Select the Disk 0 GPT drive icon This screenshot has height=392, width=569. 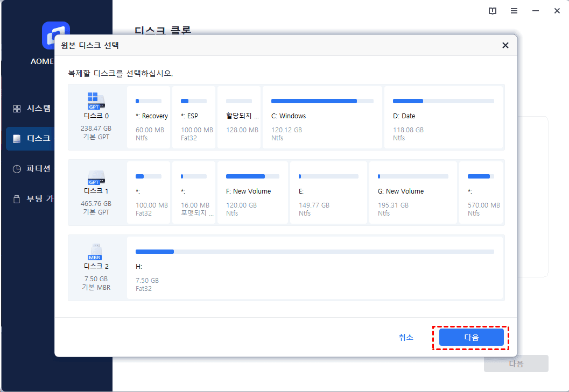point(96,101)
